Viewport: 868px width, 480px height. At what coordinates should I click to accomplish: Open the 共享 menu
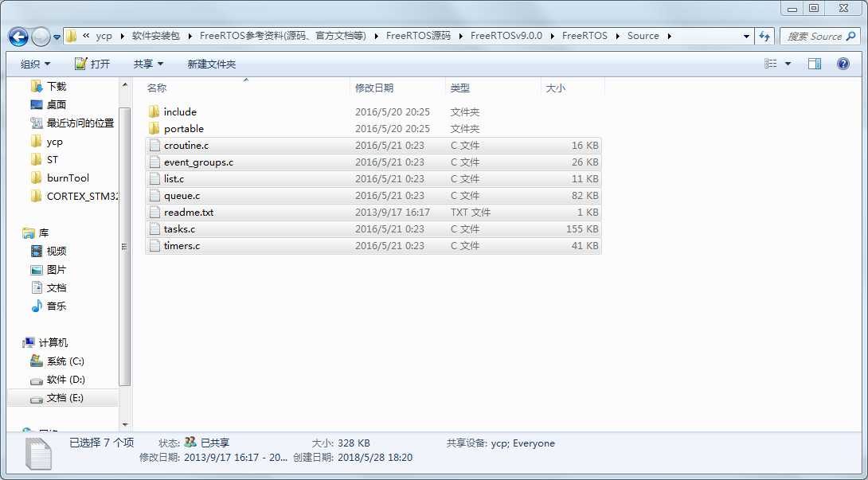tap(148, 64)
